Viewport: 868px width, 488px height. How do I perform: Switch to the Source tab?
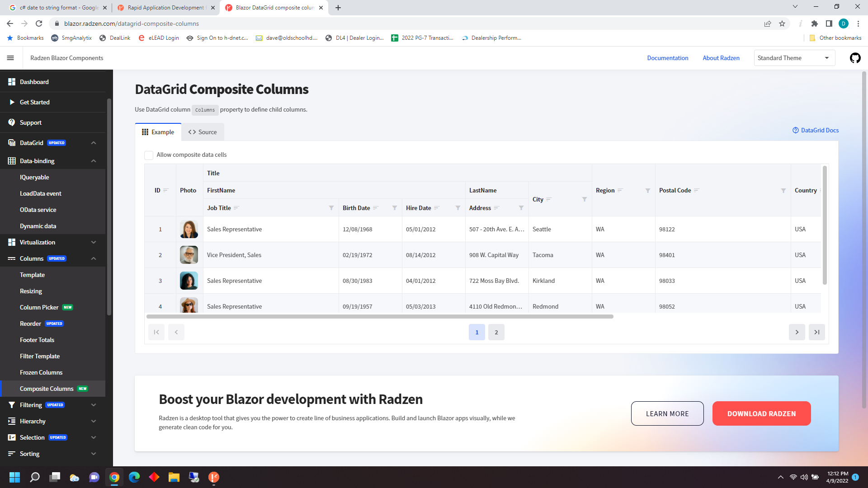click(203, 132)
